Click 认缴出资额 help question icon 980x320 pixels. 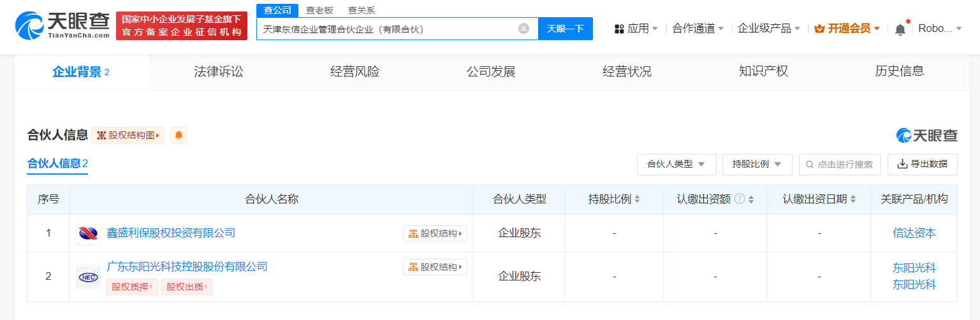740,200
